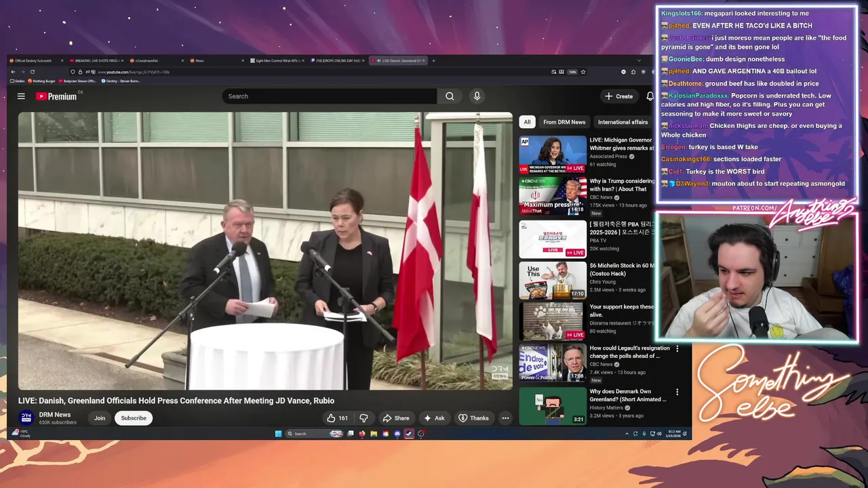Open the DRM News channel name link
Viewport: 868px width, 488px height.
coord(55,415)
